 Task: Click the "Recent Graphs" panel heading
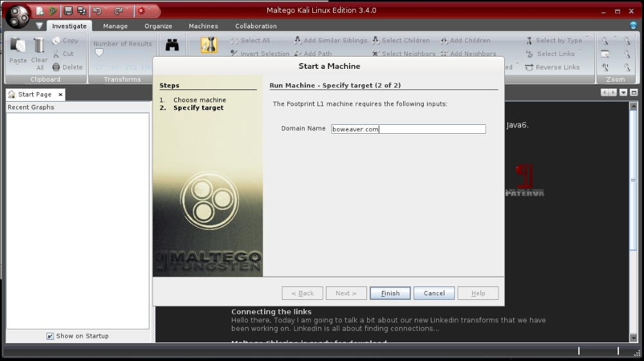(31, 107)
